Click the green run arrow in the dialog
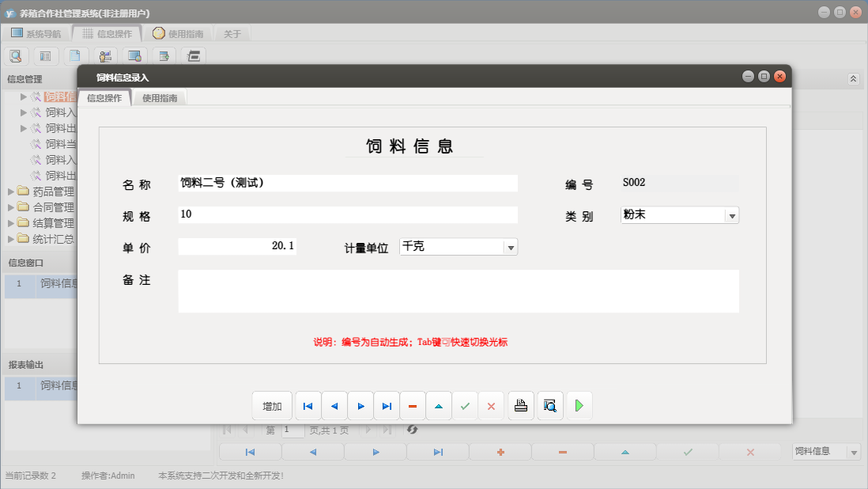Viewport: 868px width, 489px height. click(x=579, y=405)
